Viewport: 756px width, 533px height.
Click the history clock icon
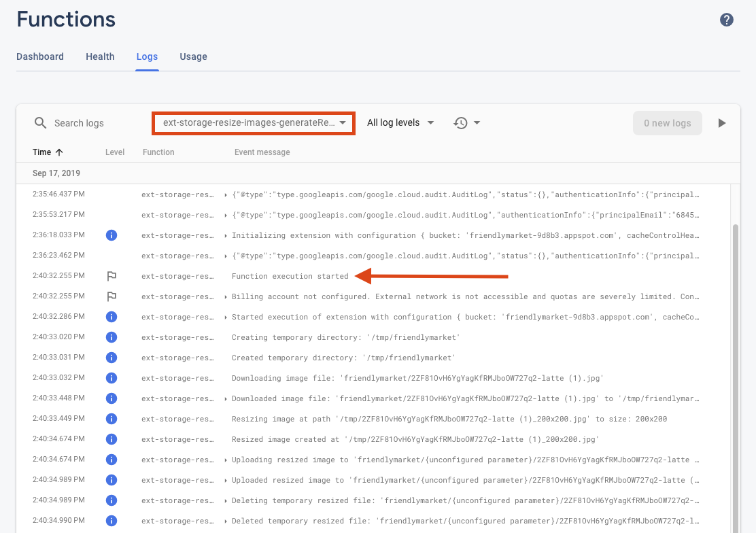click(x=461, y=123)
